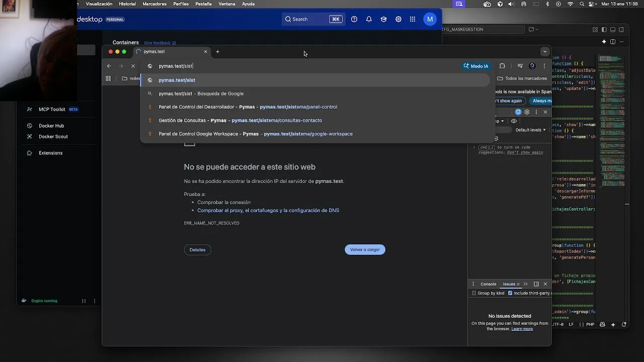Open Spotlight search in menu bar

point(582,4)
